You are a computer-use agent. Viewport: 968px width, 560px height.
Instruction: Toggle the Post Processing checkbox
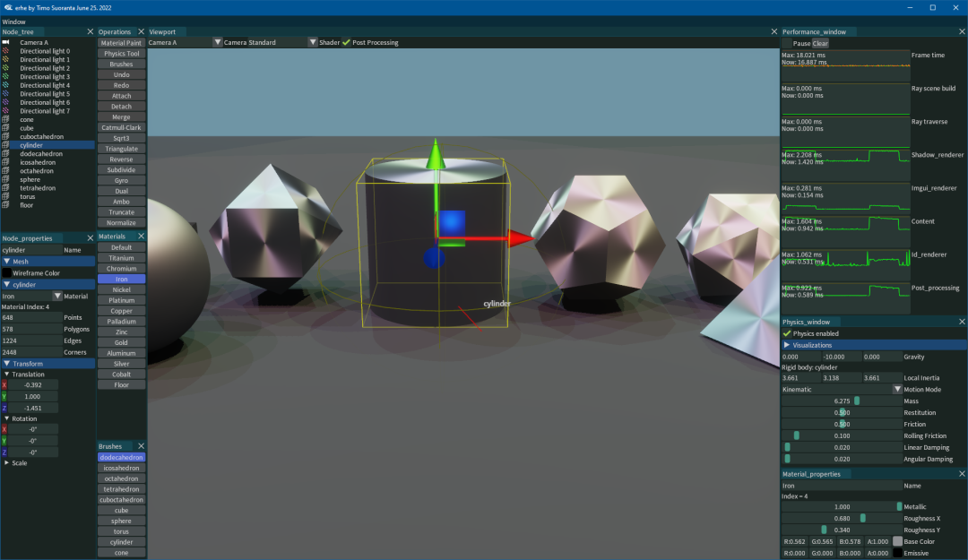point(347,42)
